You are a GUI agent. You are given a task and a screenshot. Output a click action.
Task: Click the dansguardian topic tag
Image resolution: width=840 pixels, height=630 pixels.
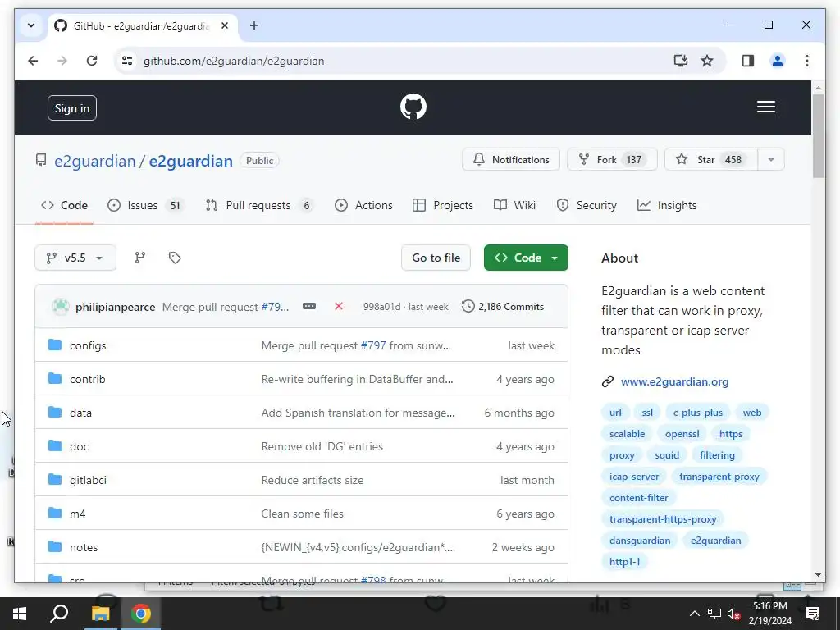point(640,540)
